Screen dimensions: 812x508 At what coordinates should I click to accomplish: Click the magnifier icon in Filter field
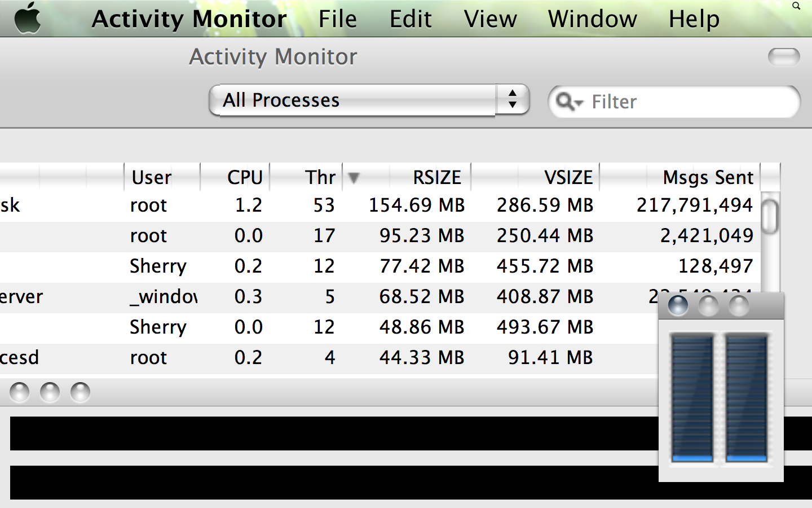[568, 102]
